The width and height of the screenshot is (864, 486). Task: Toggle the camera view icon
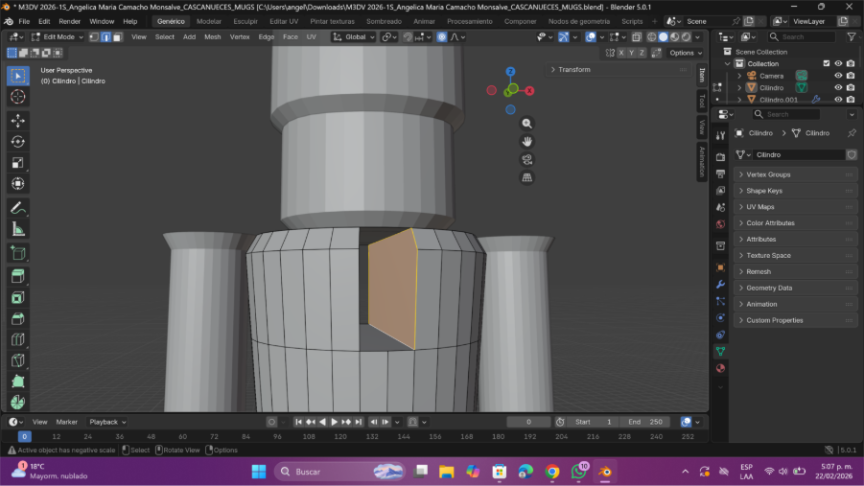527,160
